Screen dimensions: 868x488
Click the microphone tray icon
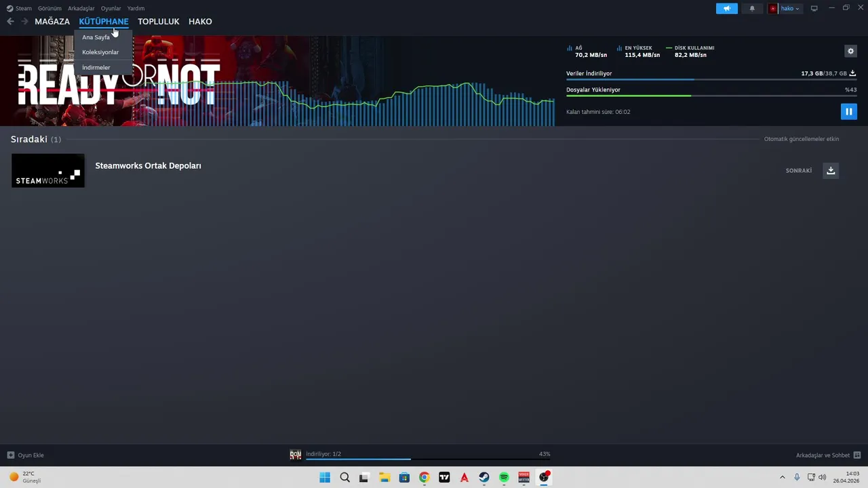tap(797, 477)
